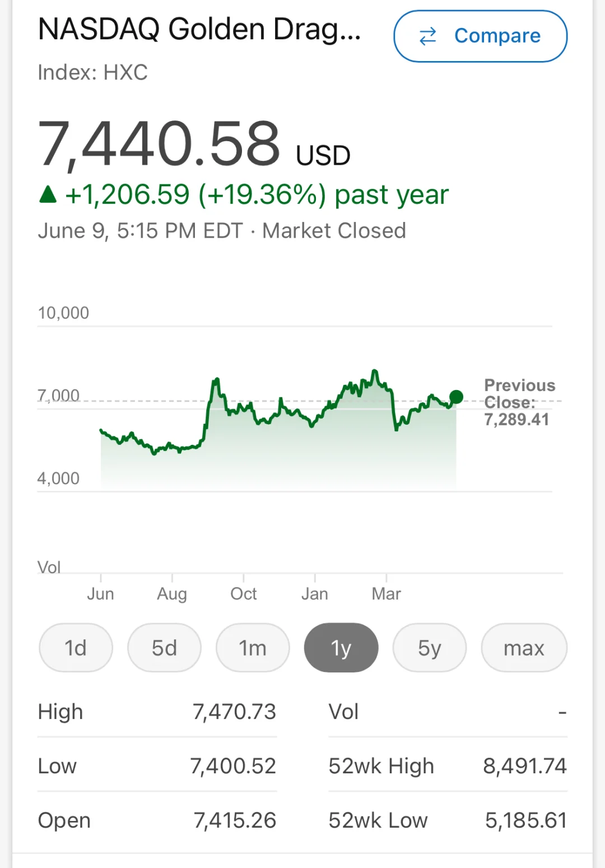Click the green current-price dot on chart
605x868 pixels.
(x=457, y=397)
